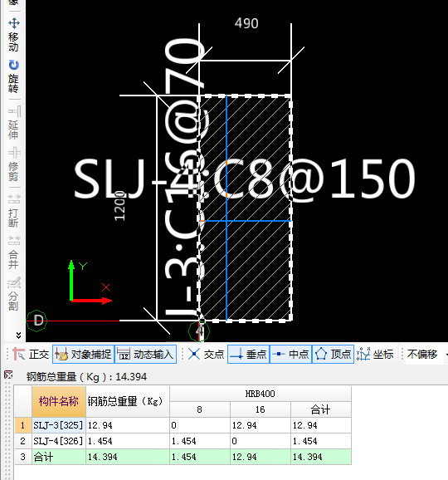Toggle Dynamic Input (动态输入)
Screen dimensions: 448x480
(x=145, y=354)
